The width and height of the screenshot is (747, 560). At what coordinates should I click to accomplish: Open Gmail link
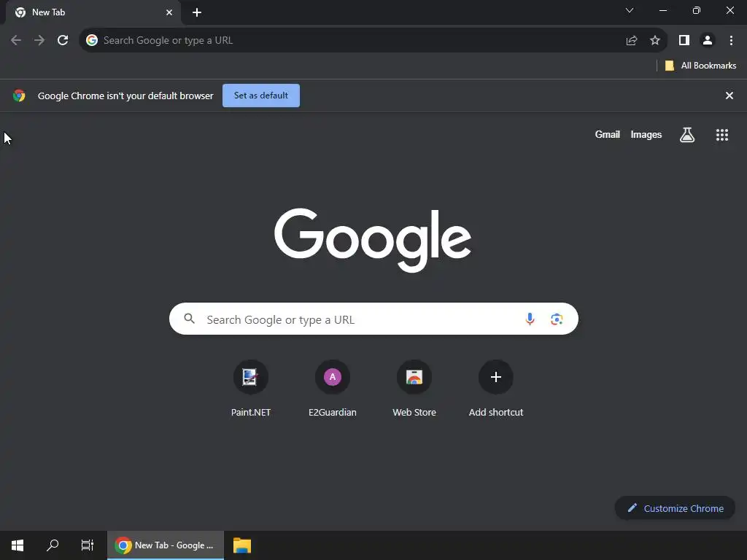point(608,135)
